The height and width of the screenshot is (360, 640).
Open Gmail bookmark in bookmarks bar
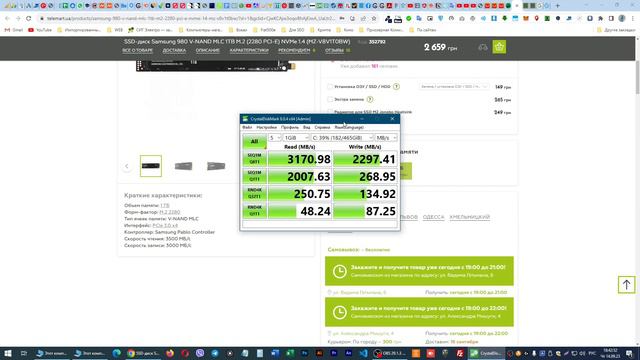coord(14,30)
